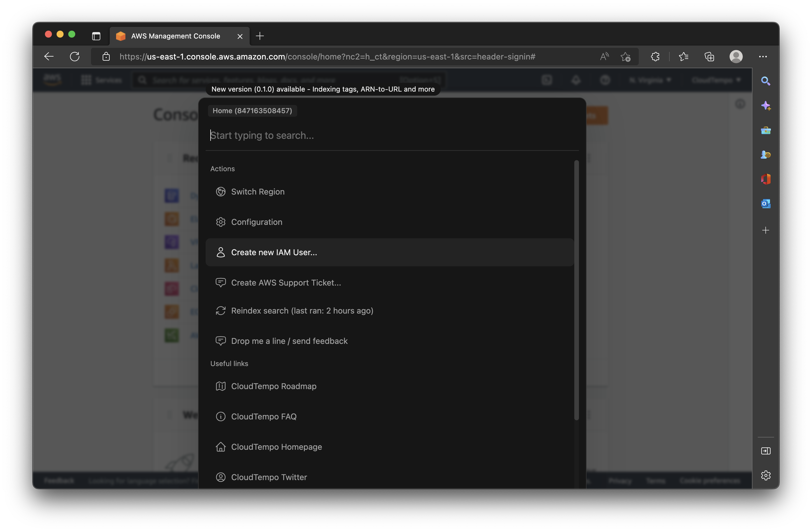Open sidebar Games icon
Image resolution: width=812 pixels, height=532 pixels.
click(766, 155)
